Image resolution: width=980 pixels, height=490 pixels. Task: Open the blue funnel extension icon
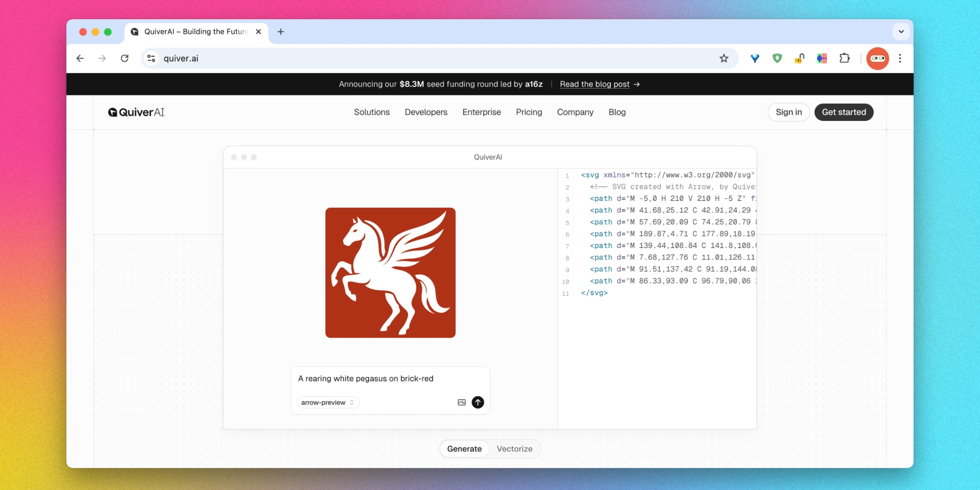(x=755, y=59)
